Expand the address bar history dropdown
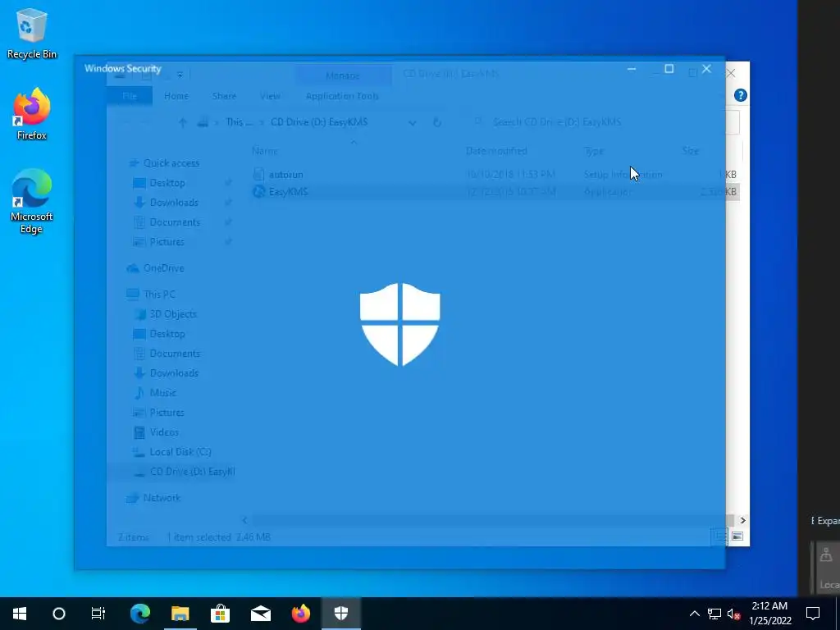This screenshot has height=630, width=840. (412, 122)
